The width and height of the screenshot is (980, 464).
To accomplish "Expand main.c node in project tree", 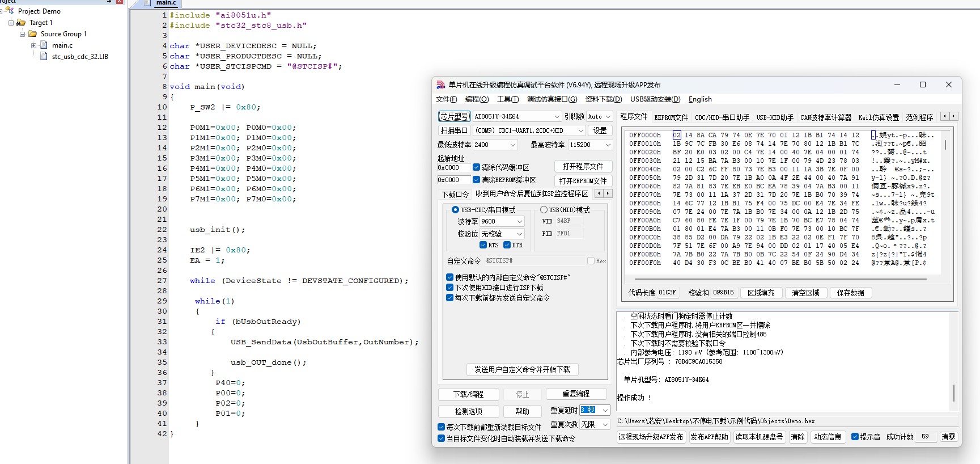I will [34, 45].
